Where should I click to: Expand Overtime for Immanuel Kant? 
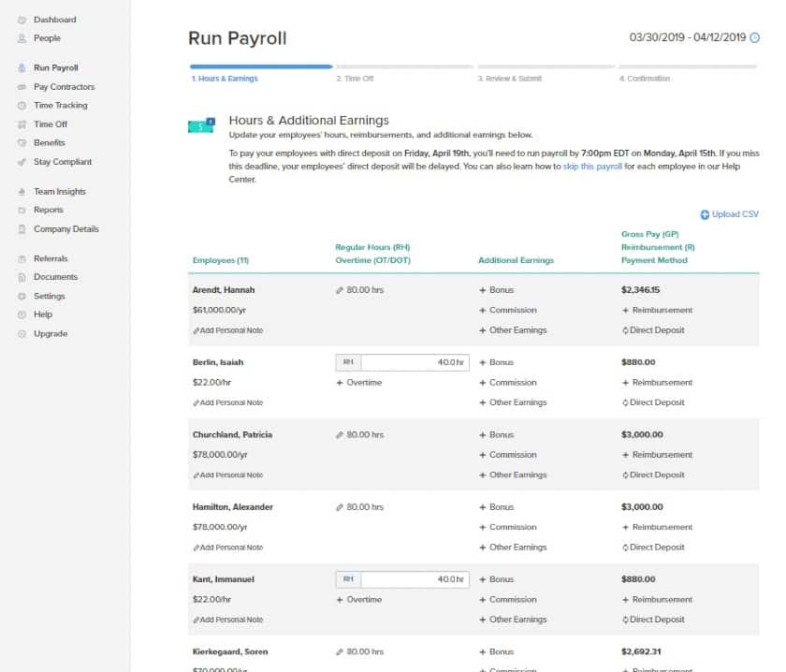[x=359, y=600]
